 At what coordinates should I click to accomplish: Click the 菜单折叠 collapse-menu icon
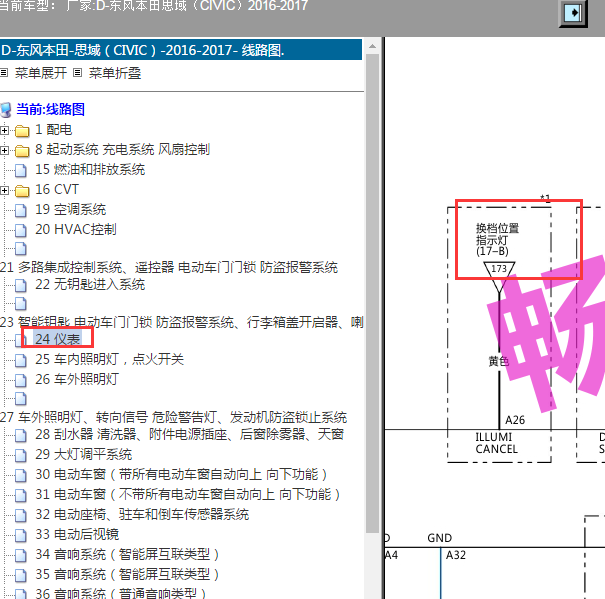pos(78,73)
